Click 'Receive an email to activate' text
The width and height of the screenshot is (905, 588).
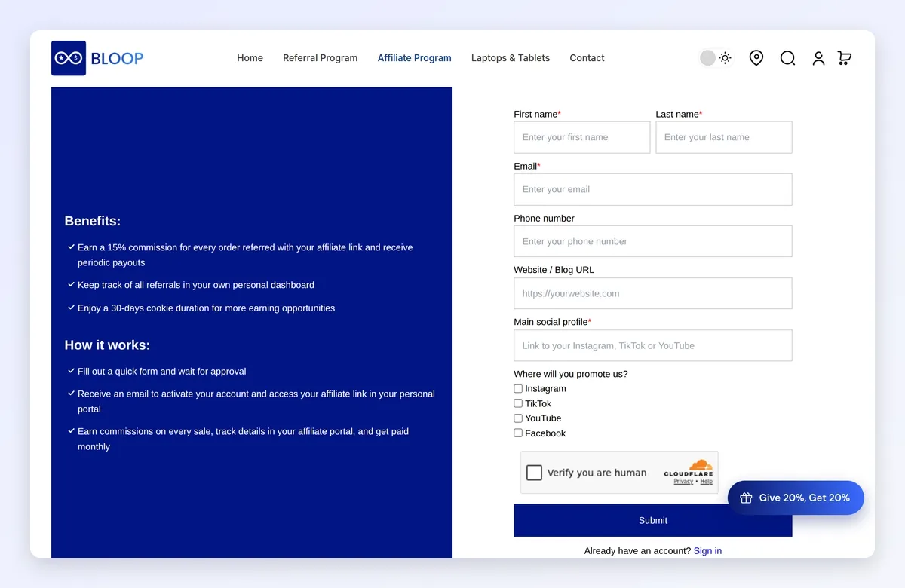tap(256, 401)
